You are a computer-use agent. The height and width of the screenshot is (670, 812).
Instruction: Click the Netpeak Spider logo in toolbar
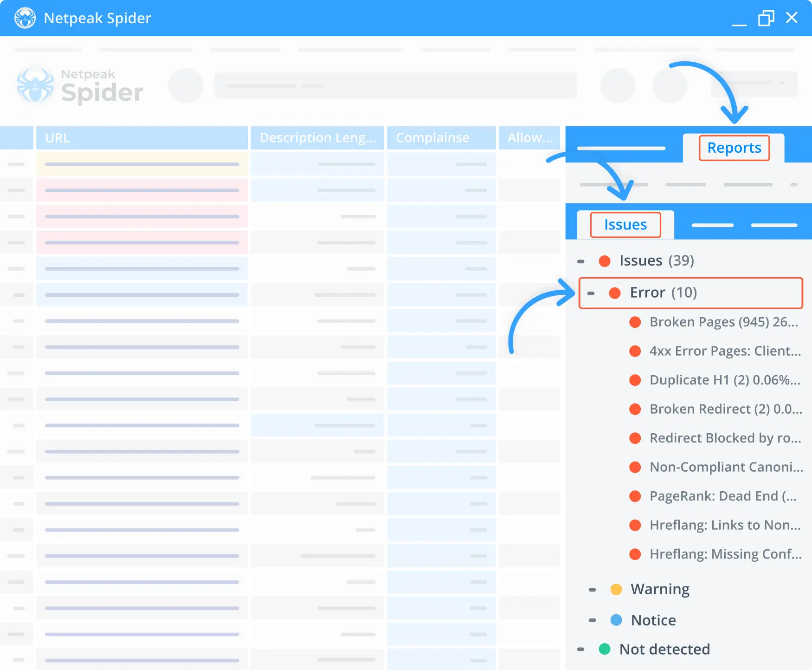(80, 86)
